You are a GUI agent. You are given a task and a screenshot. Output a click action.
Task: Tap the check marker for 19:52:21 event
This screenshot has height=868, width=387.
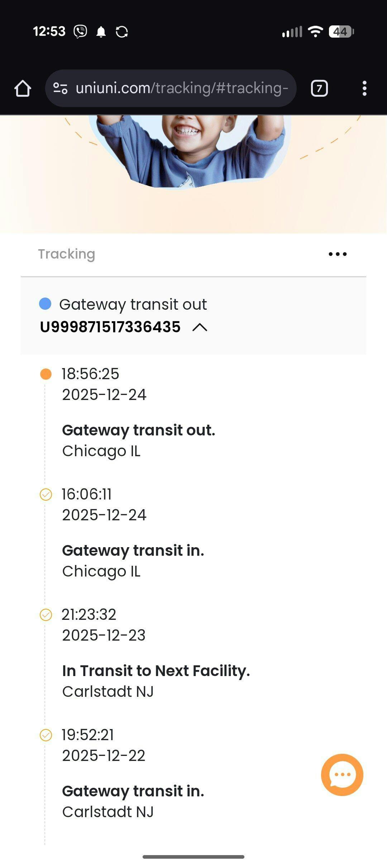46,735
